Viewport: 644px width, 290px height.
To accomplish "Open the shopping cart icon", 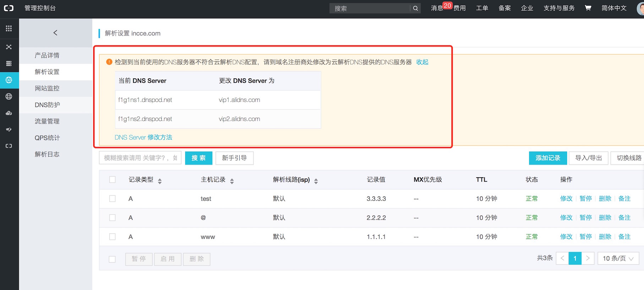I will (588, 8).
